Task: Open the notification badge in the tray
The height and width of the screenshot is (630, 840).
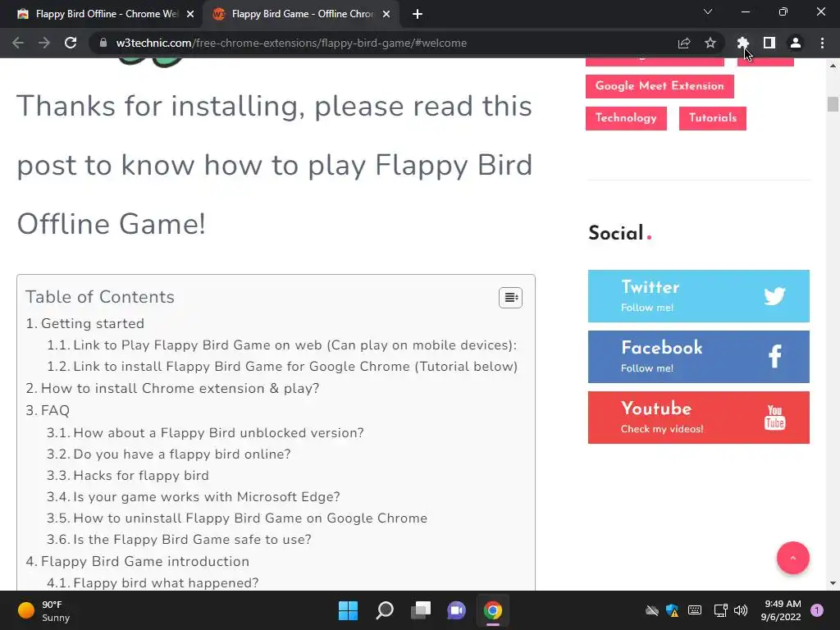Action: pos(817,610)
